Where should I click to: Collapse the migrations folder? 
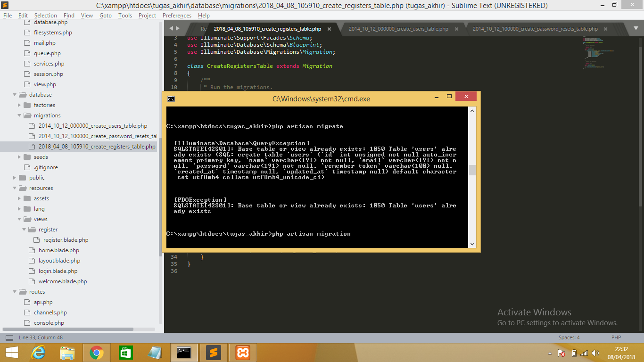[19, 115]
